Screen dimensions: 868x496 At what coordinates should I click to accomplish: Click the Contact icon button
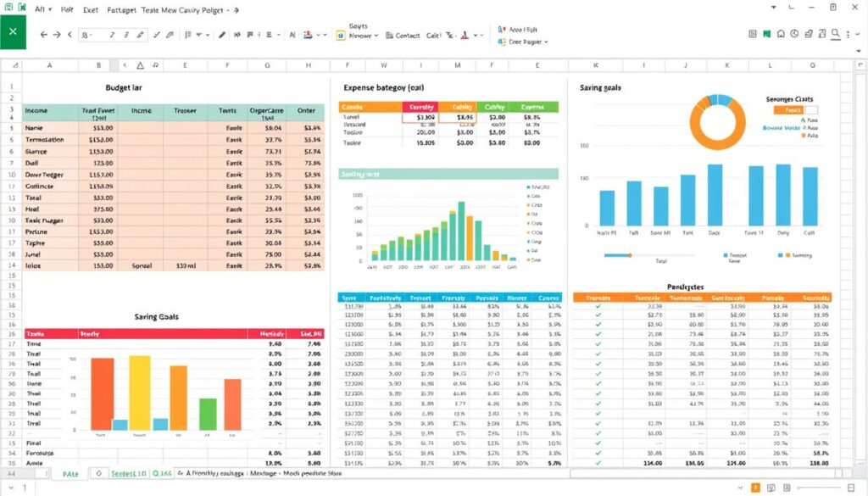point(403,36)
